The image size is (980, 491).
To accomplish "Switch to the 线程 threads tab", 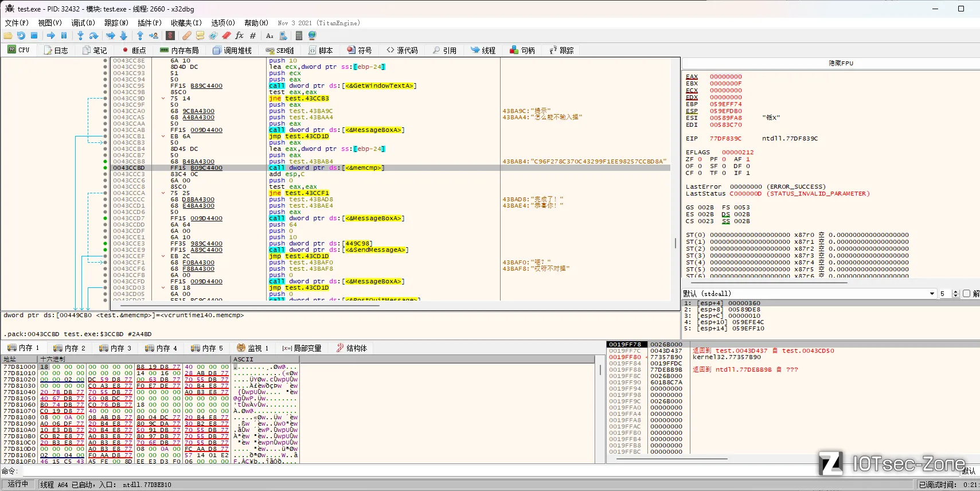I will tap(484, 50).
